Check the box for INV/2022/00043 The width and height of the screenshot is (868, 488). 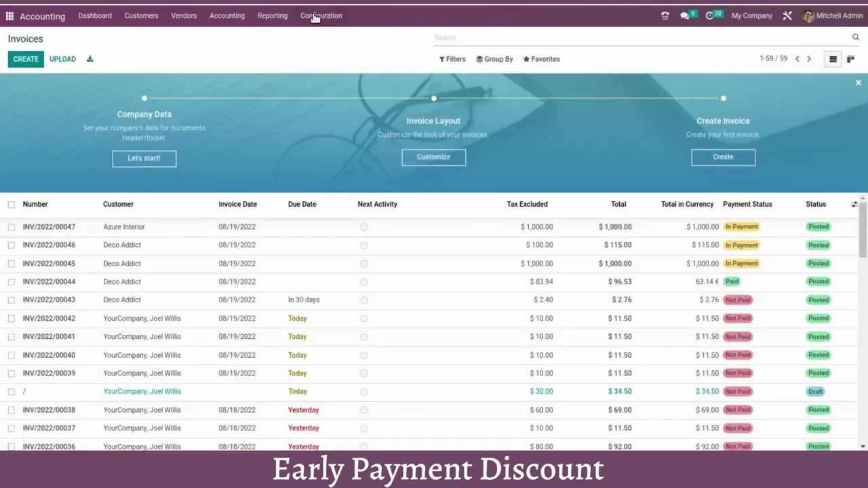click(12, 300)
